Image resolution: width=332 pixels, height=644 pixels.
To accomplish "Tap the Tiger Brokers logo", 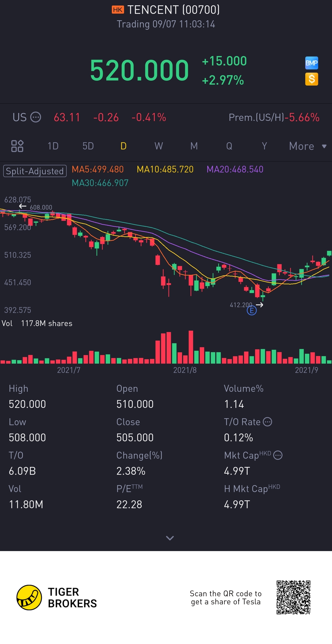I will (56, 597).
